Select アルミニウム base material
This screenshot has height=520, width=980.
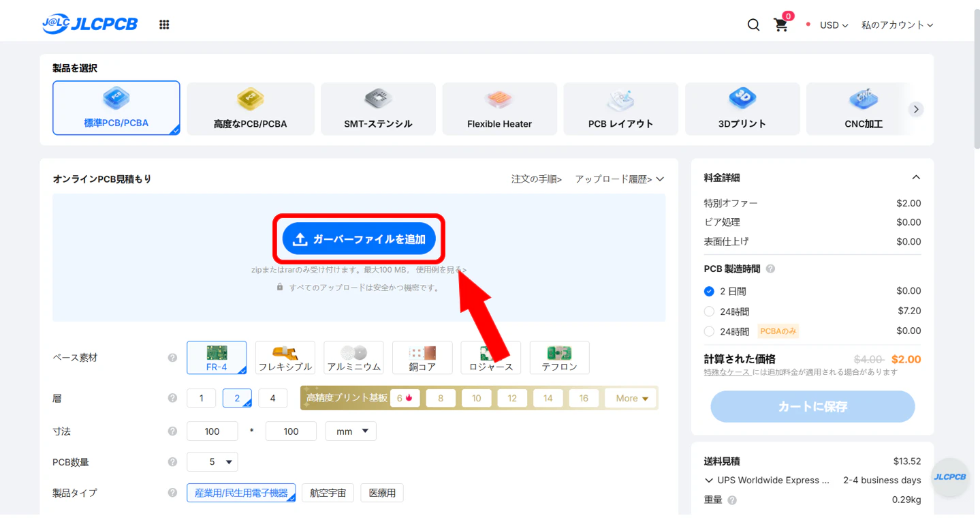(x=353, y=358)
